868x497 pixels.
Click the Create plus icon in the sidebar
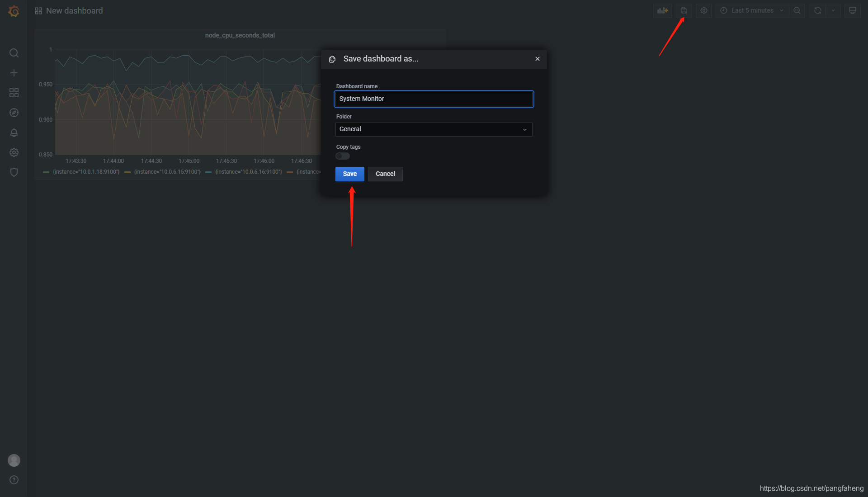[x=14, y=73]
